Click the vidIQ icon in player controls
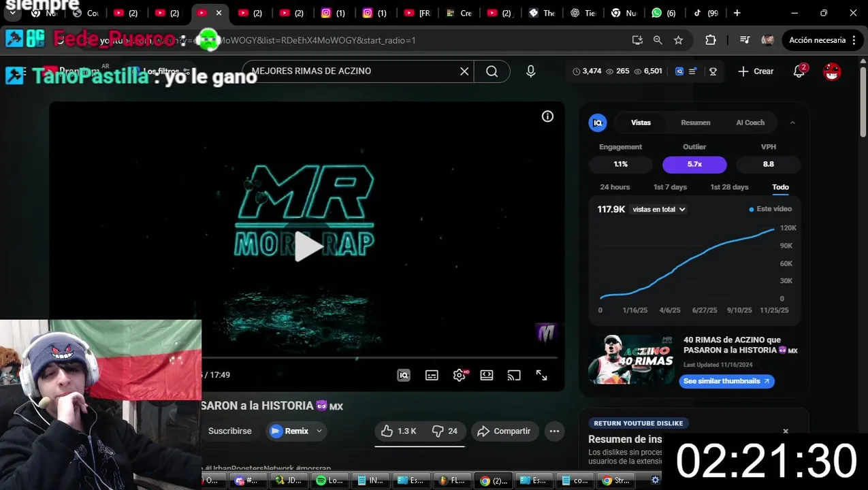This screenshot has width=868, height=490. [404, 375]
